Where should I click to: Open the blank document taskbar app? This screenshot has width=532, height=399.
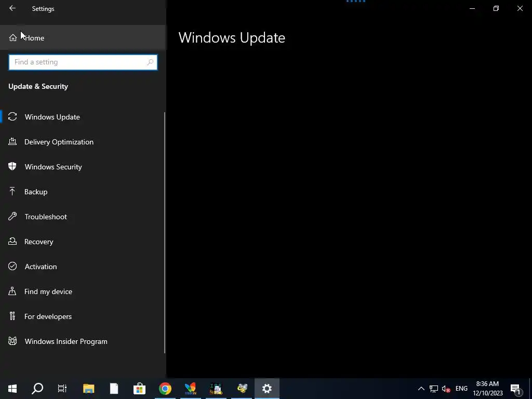(x=114, y=389)
